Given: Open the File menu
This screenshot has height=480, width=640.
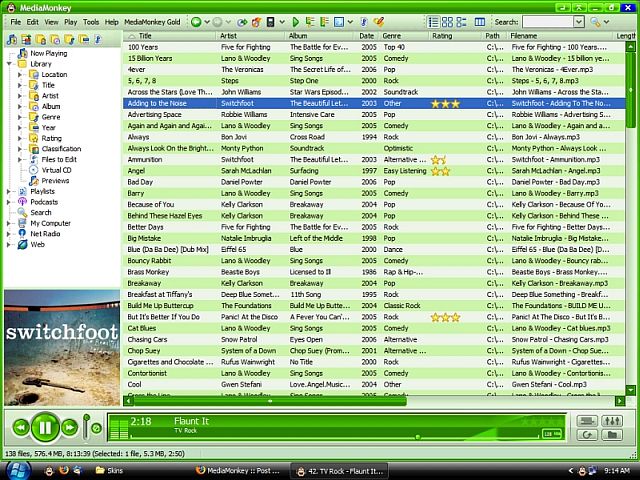Looking at the screenshot, I should click(x=16, y=22).
